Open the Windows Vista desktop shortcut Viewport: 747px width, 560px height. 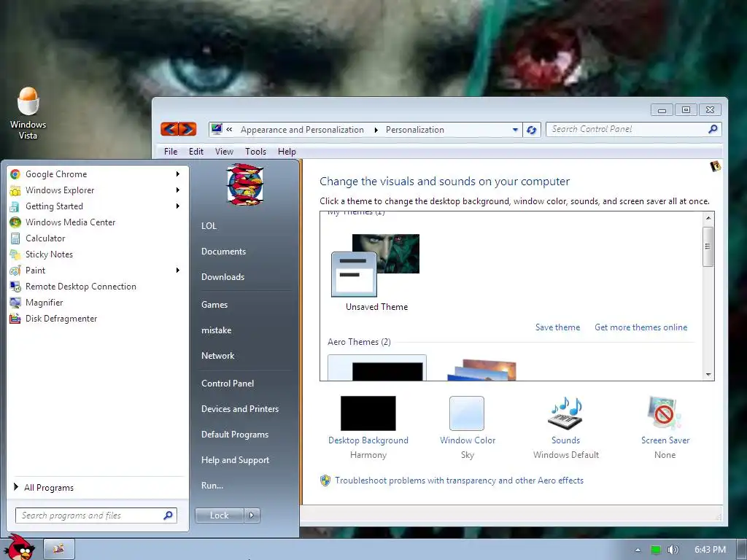pyautogui.click(x=28, y=113)
